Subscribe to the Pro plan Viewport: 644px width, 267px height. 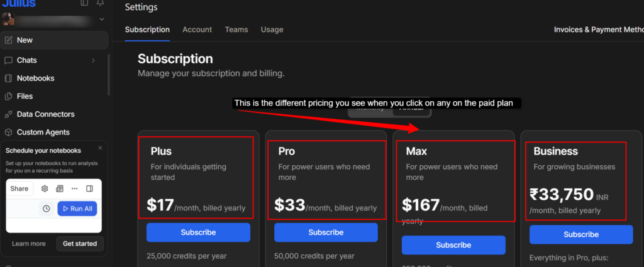click(x=326, y=232)
